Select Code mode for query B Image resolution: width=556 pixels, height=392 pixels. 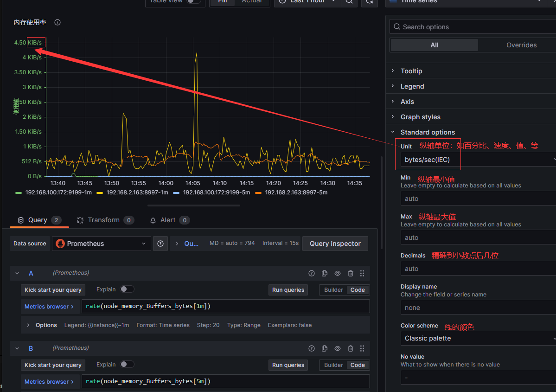(358, 365)
